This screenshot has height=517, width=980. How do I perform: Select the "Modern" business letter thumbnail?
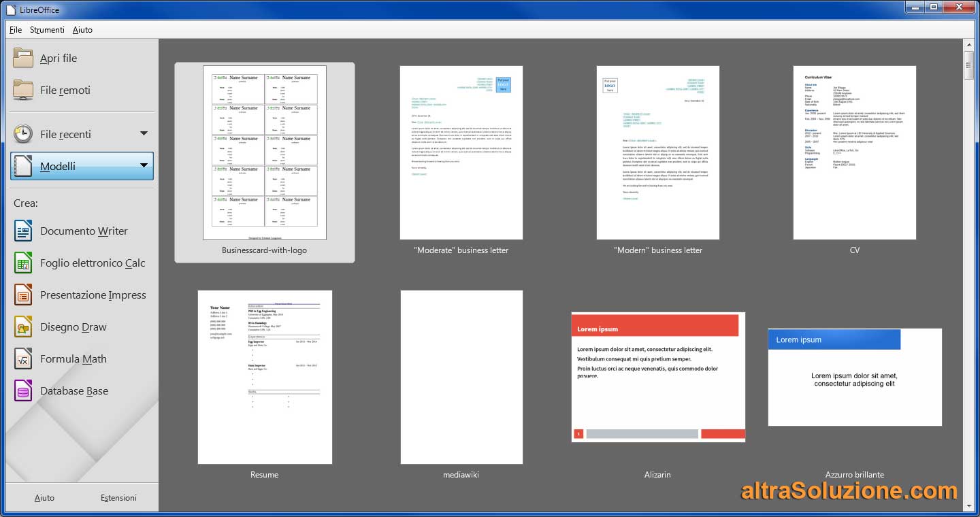658,152
